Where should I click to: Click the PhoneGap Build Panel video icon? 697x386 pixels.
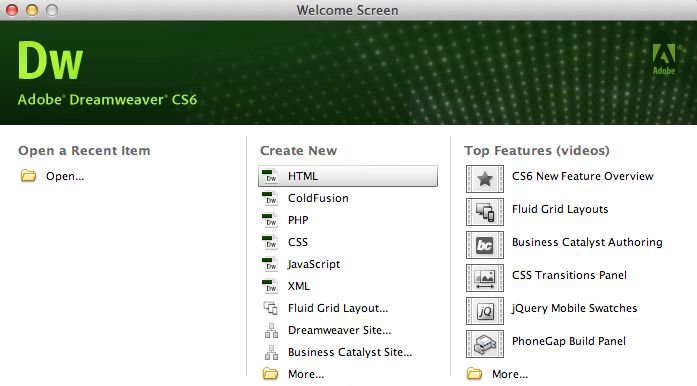[x=485, y=344]
